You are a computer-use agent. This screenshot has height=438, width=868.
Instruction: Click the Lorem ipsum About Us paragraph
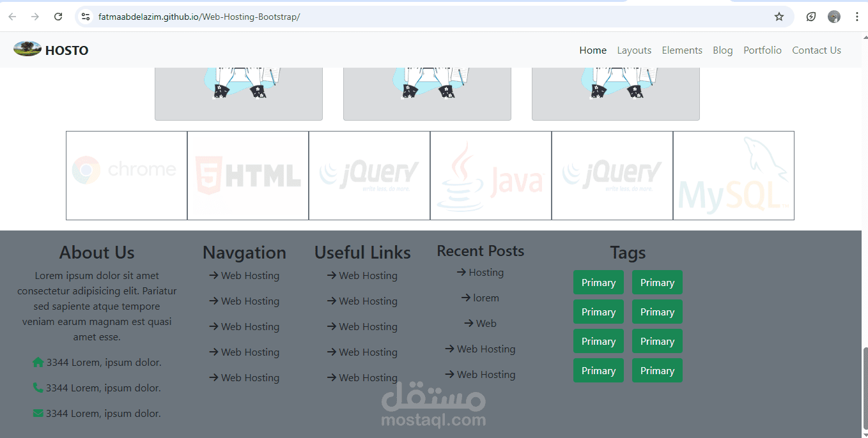point(97,306)
